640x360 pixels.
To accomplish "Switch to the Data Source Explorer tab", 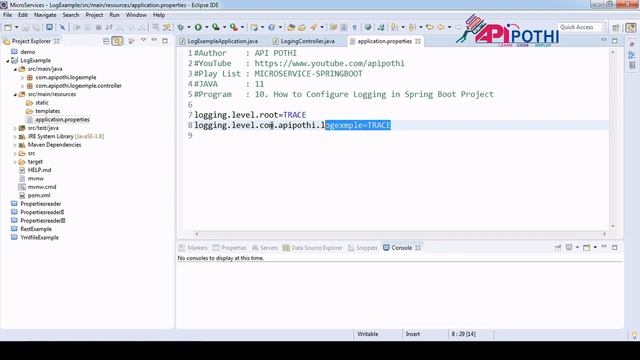I will click(x=313, y=248).
